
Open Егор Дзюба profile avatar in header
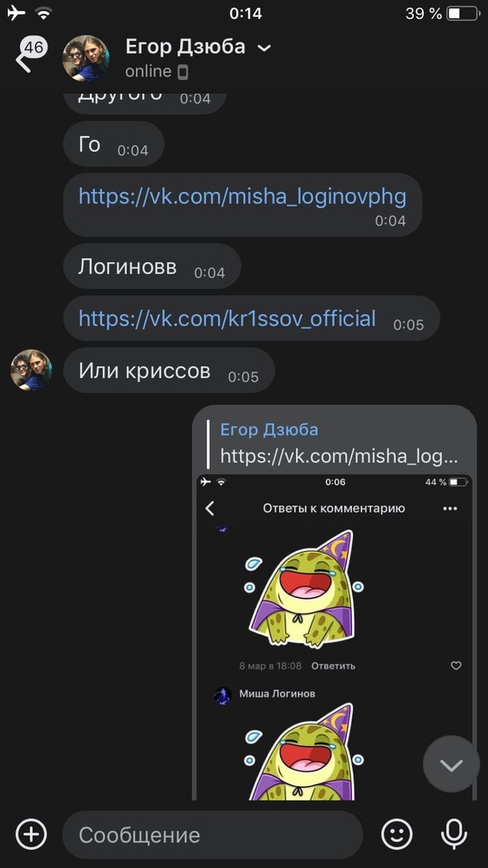pyautogui.click(x=86, y=59)
